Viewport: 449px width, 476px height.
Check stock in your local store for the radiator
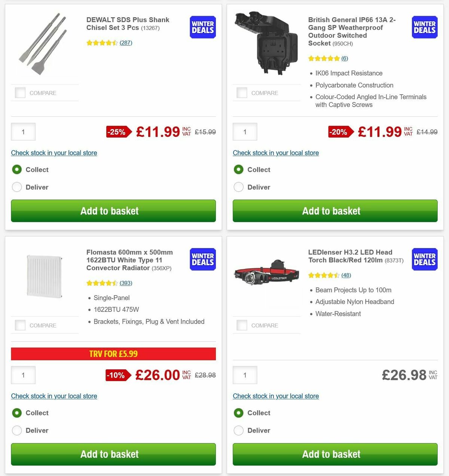[x=54, y=396]
